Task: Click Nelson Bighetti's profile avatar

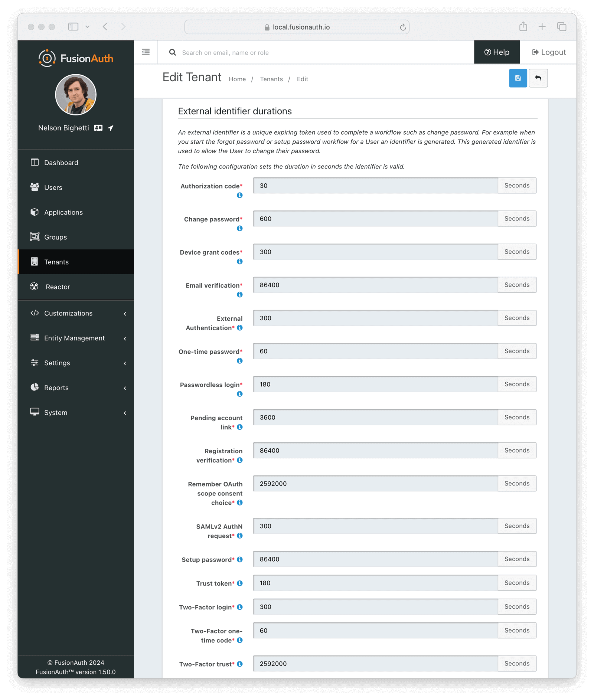Action: [76, 95]
